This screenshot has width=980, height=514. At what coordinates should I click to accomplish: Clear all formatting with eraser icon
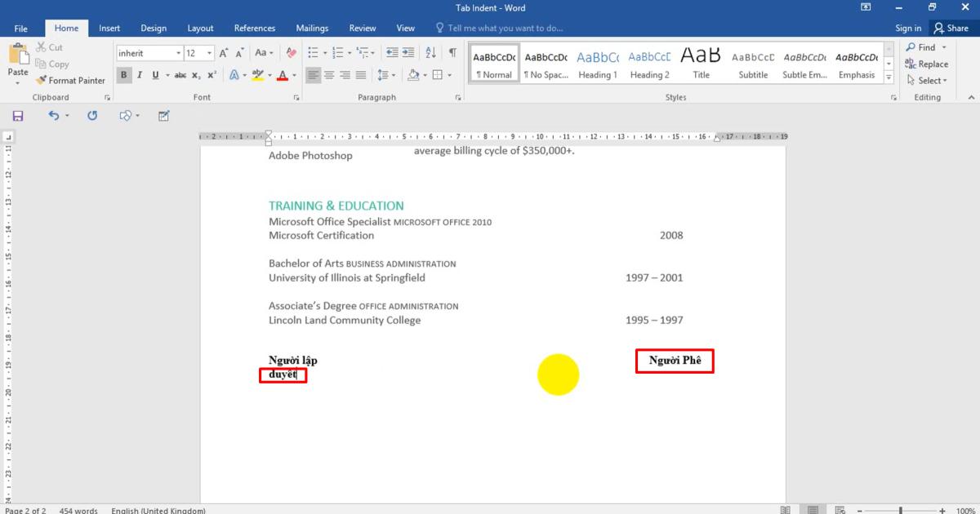click(x=291, y=53)
